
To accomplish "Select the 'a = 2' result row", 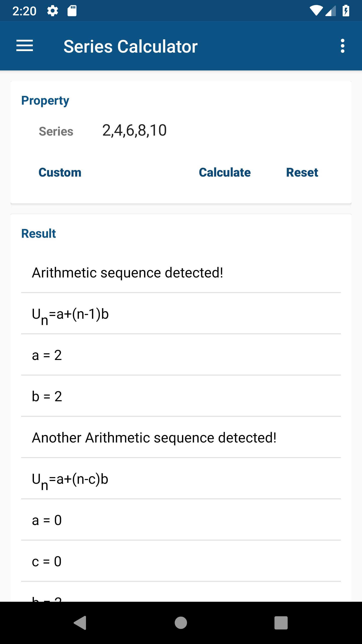I will click(181, 355).
